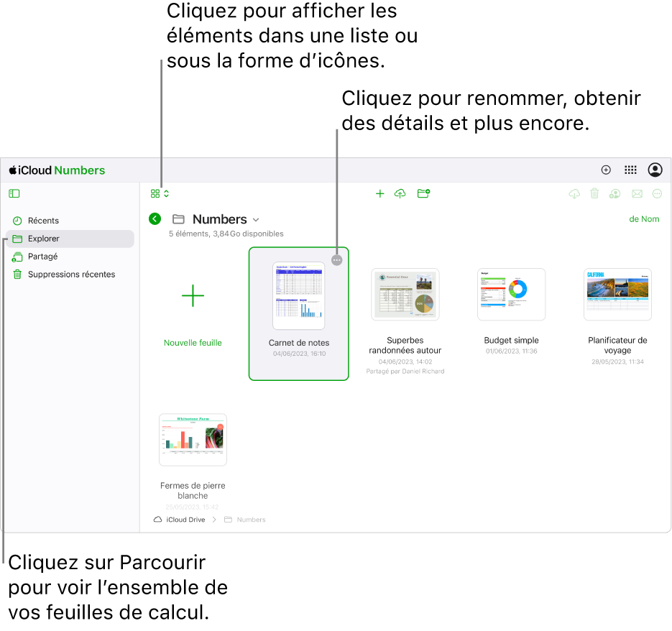
Task: Expand the Numbers folder title dropdown
Action: tap(256, 219)
